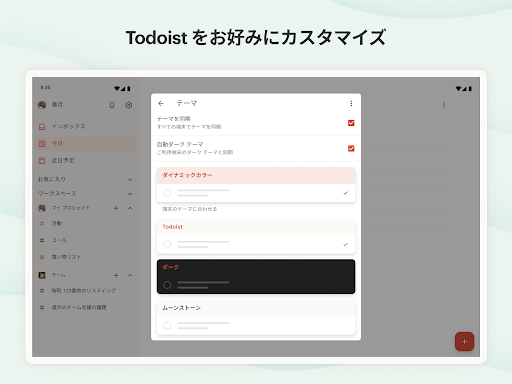Collapse the チーム project list
Image resolution: width=512 pixels, height=384 pixels.
(130, 275)
